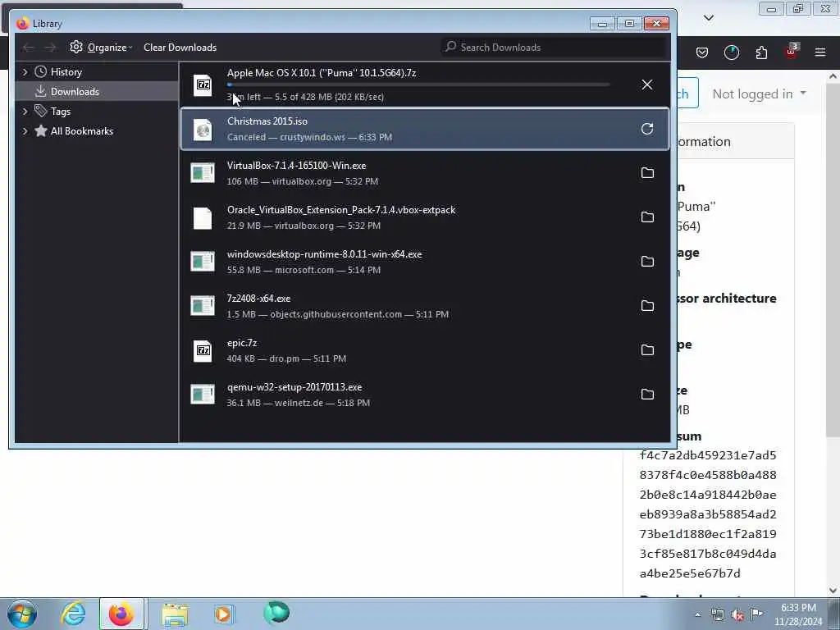This screenshot has height=630, width=840.
Task: Retry the Christmas 2015.iso download
Action: [647, 129]
